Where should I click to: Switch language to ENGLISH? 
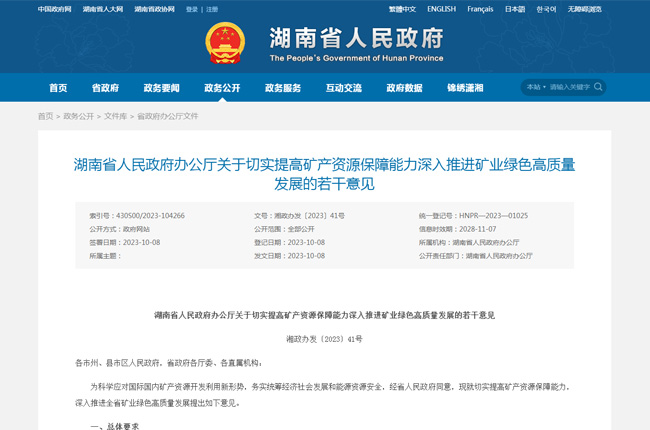click(441, 9)
